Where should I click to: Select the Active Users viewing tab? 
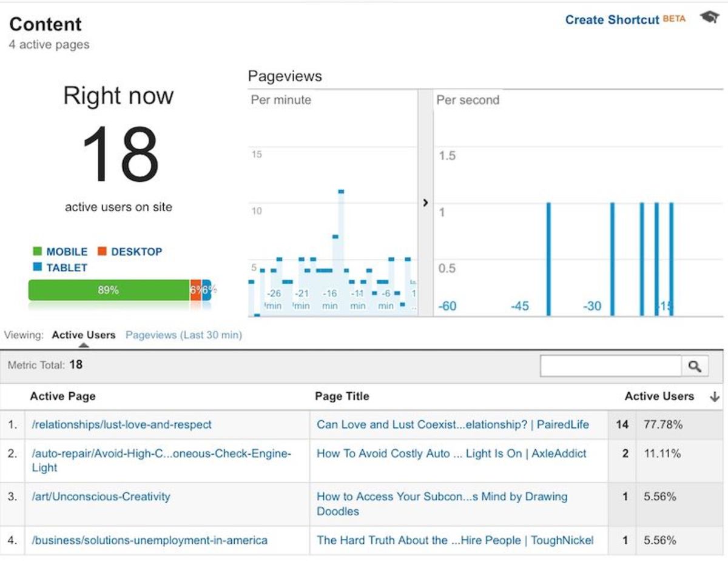tap(84, 335)
